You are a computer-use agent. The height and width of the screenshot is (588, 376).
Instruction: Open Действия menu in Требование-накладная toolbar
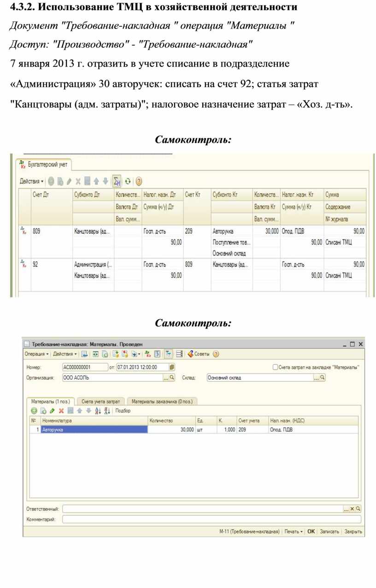pyautogui.click(x=65, y=354)
